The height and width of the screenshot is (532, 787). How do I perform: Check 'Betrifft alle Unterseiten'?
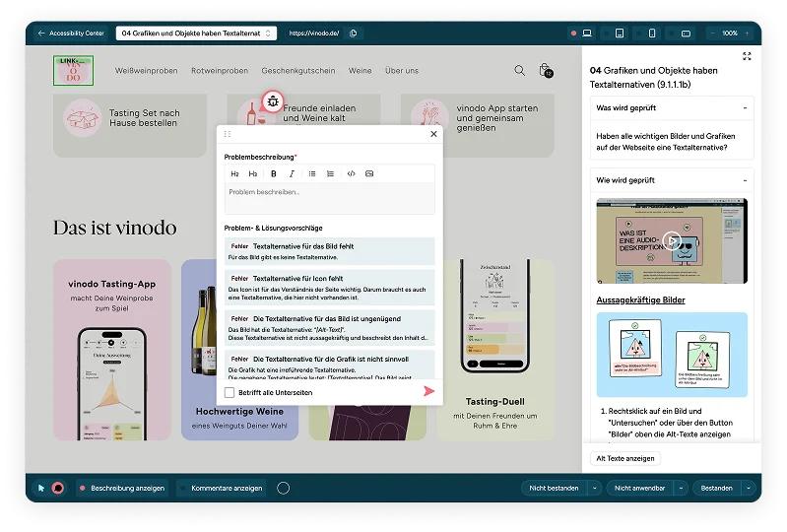[230, 392]
